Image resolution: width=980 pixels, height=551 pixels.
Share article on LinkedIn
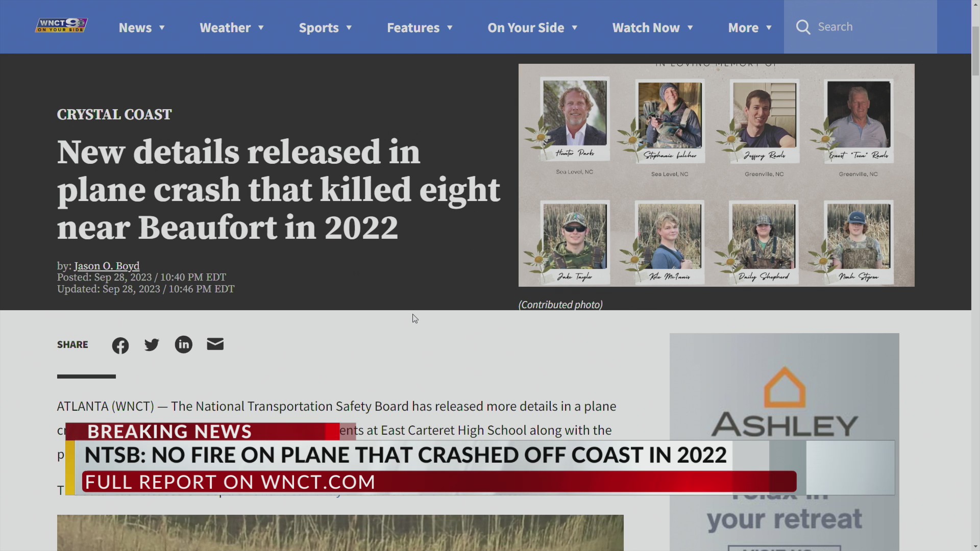pos(184,344)
